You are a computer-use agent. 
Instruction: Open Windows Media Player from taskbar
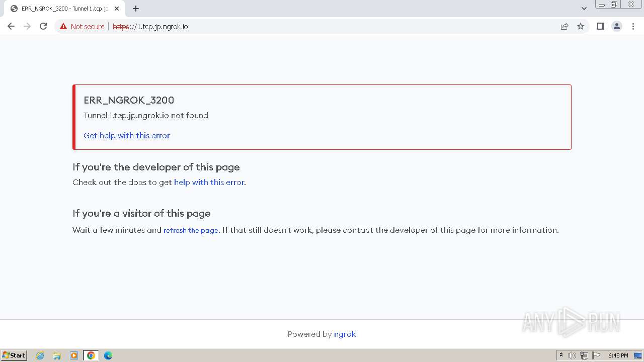74,355
